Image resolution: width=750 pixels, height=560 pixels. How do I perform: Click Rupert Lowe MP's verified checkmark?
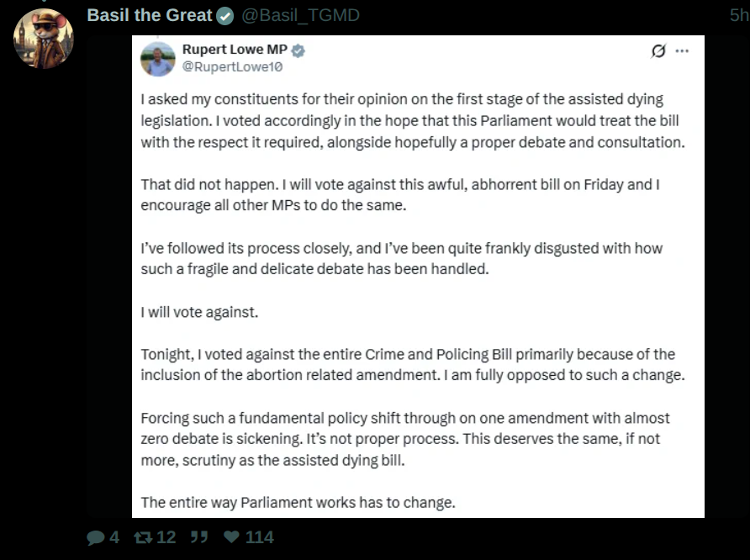[298, 50]
